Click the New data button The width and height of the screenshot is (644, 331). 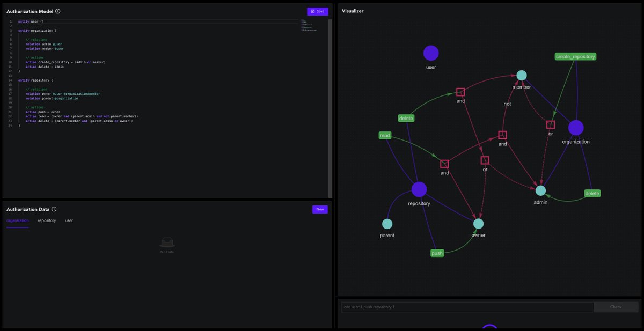pos(320,209)
